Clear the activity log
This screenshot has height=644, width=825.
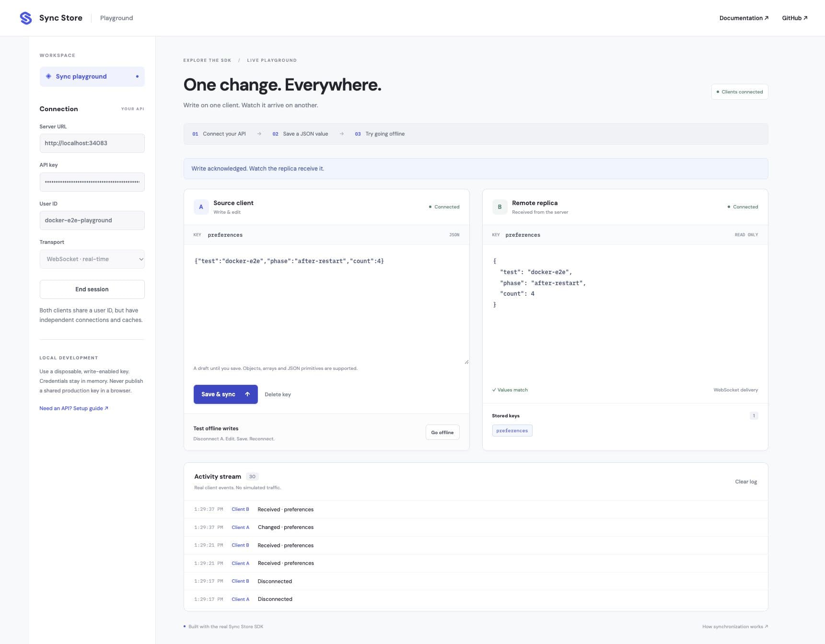(x=746, y=482)
